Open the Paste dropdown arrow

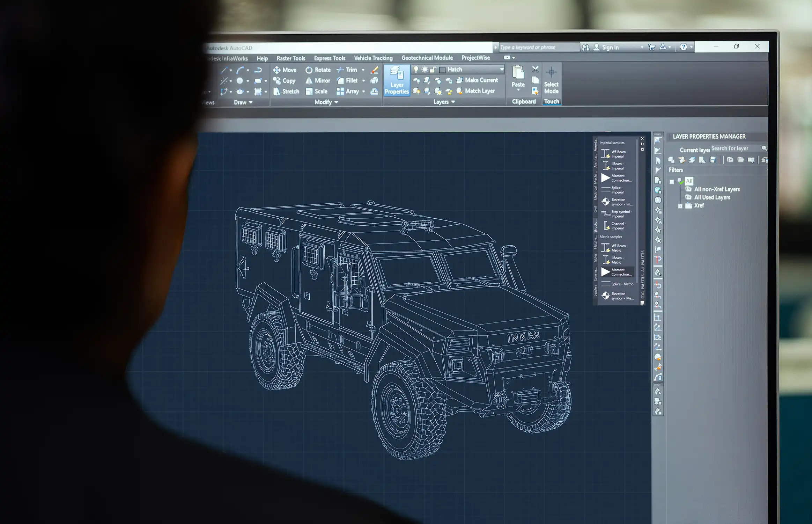point(518,90)
